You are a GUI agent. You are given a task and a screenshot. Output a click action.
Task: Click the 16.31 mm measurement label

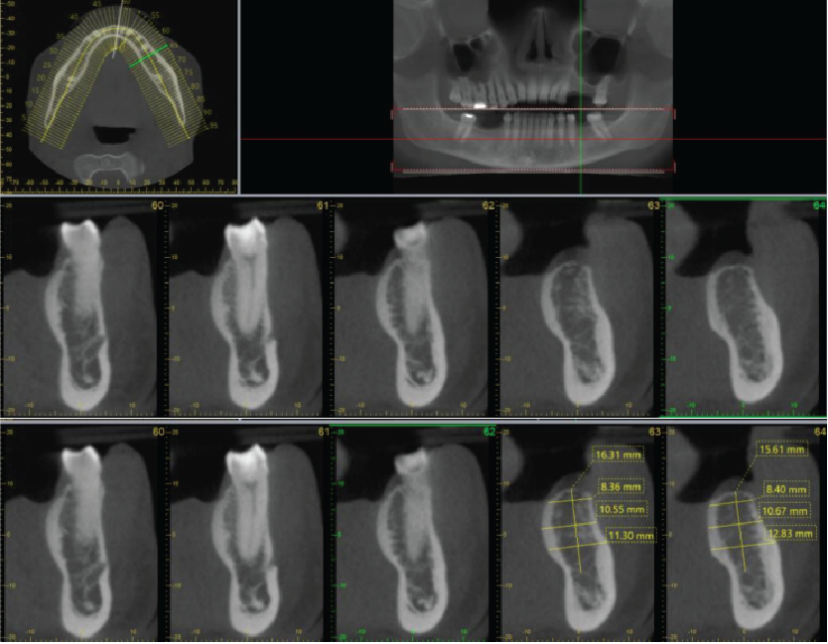pos(618,454)
